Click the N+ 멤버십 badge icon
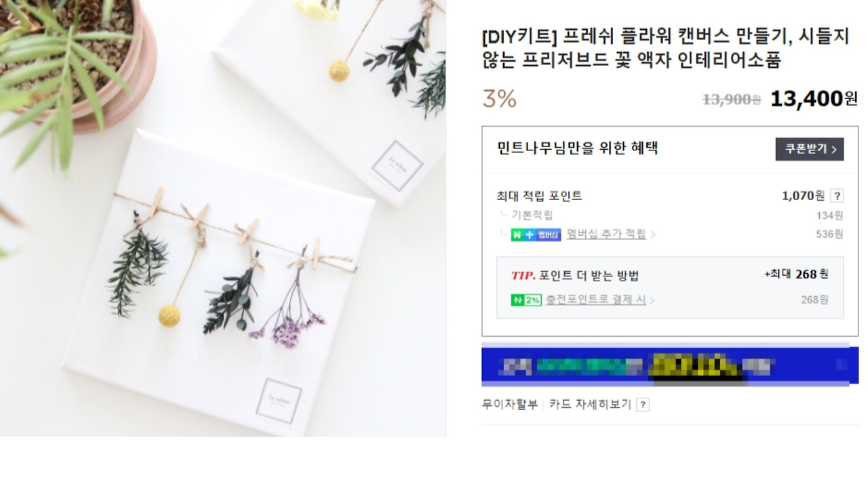 tap(536, 235)
